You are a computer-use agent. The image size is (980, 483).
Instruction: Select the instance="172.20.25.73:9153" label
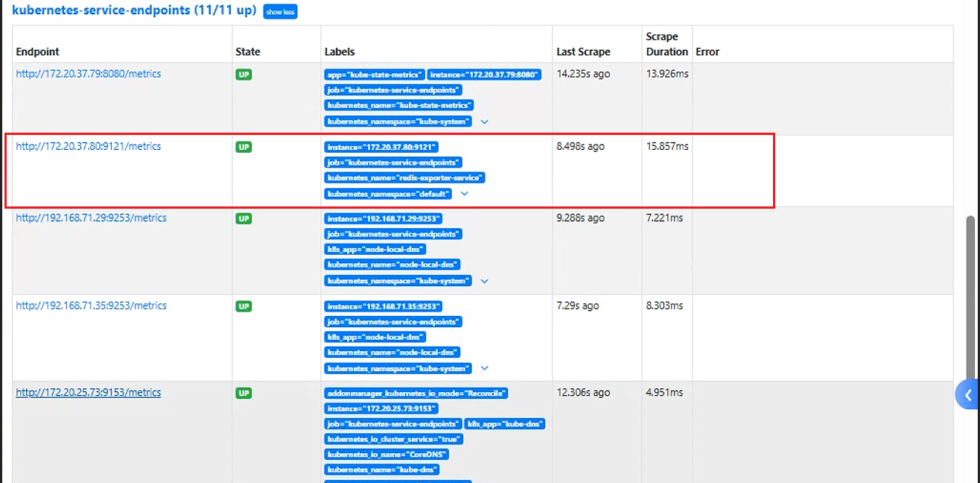[x=382, y=408]
